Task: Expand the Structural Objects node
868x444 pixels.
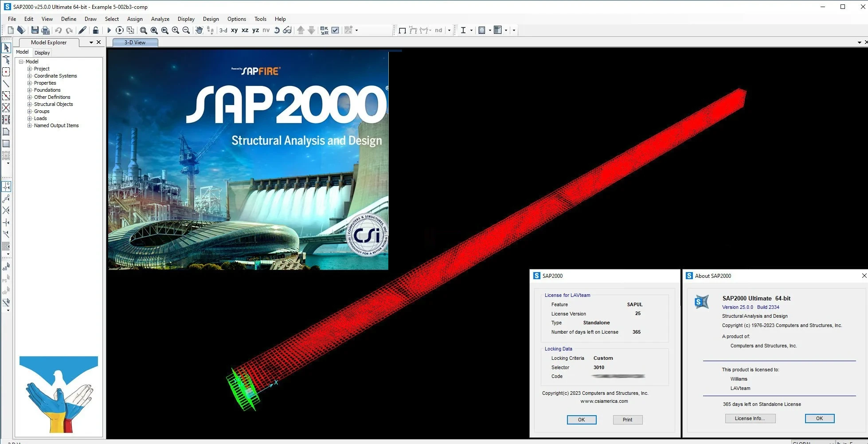Action: pyautogui.click(x=30, y=104)
